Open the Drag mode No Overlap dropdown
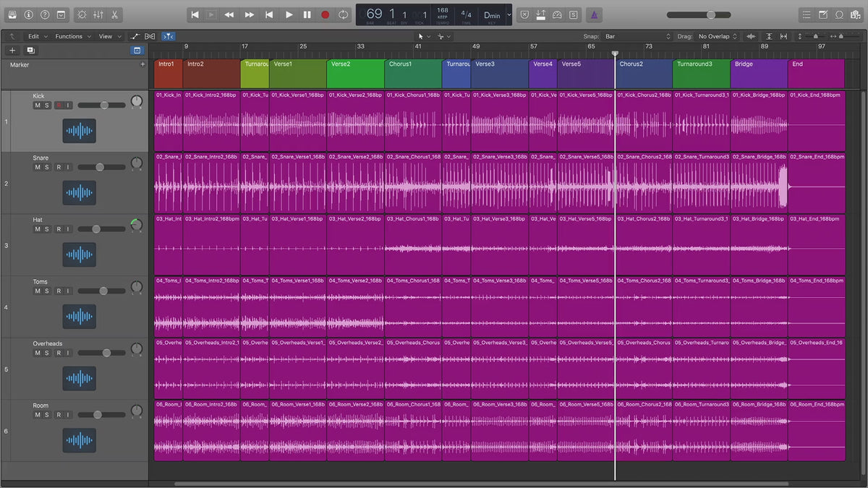The height and width of the screenshot is (488, 868). pos(717,36)
